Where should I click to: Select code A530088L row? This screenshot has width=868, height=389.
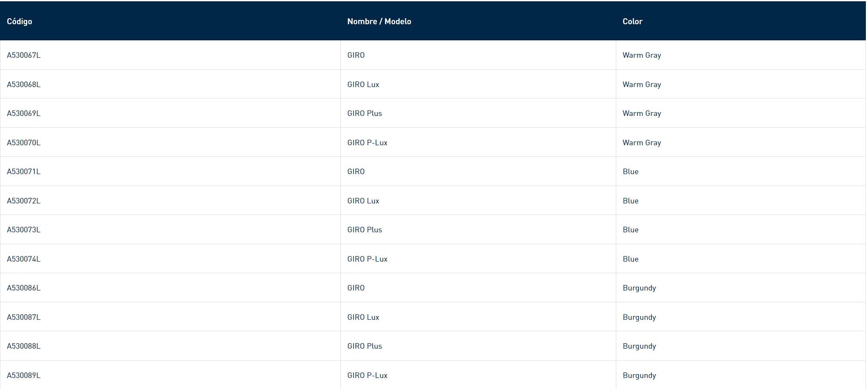[24, 346]
